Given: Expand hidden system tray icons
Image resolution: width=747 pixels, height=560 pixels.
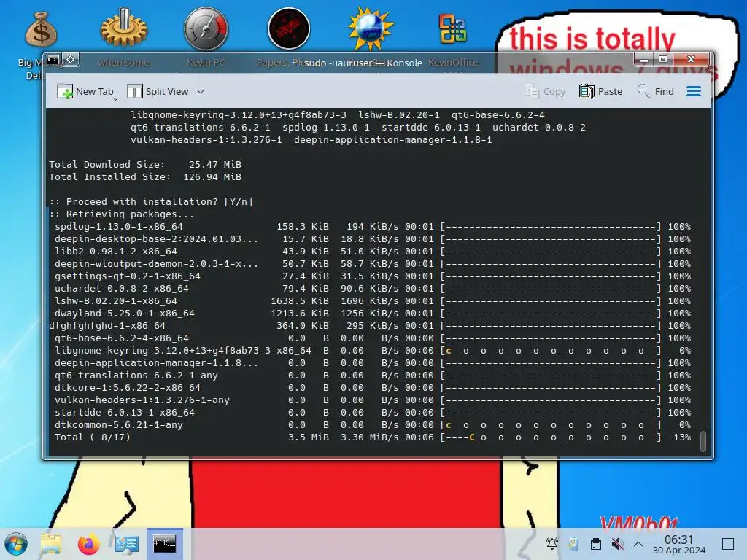Looking at the screenshot, I should [x=638, y=544].
